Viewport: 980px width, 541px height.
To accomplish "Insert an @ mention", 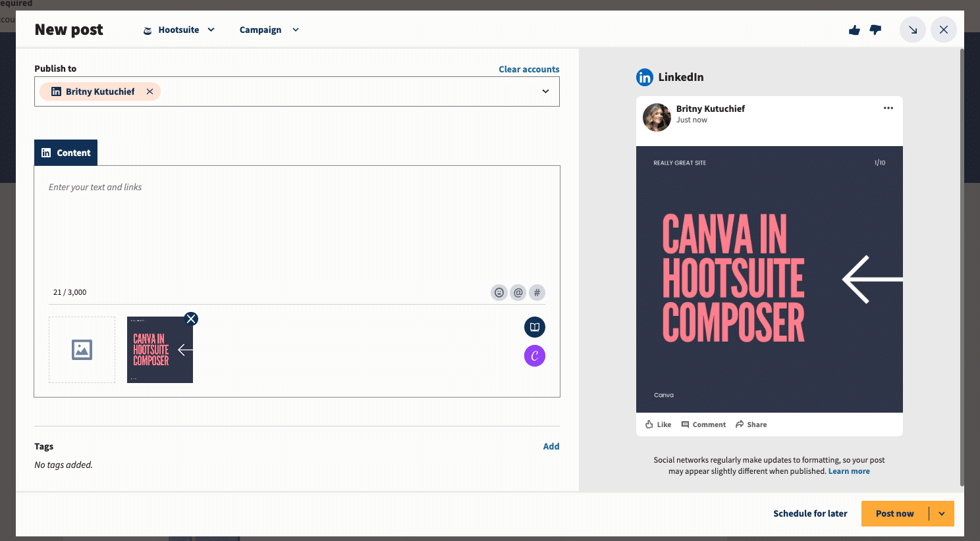I will [x=518, y=292].
